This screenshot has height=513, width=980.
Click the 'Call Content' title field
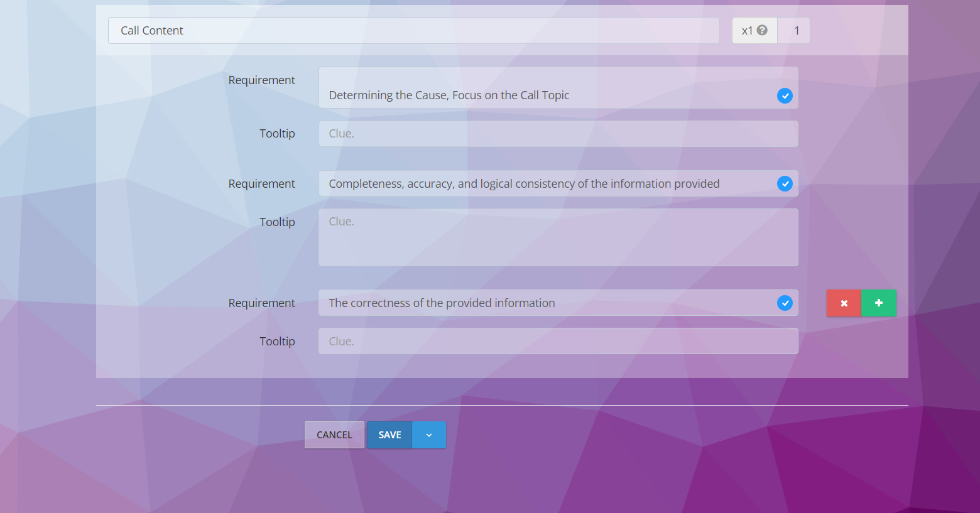click(413, 31)
